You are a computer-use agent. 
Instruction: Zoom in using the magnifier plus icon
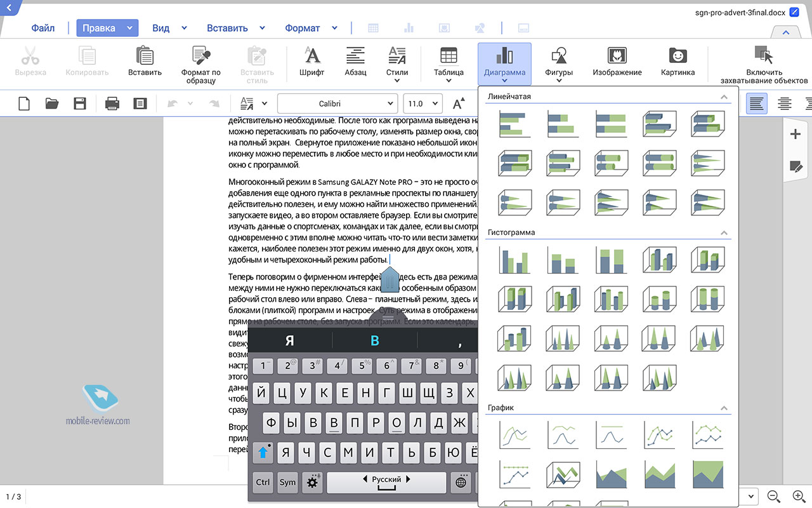[799, 496]
